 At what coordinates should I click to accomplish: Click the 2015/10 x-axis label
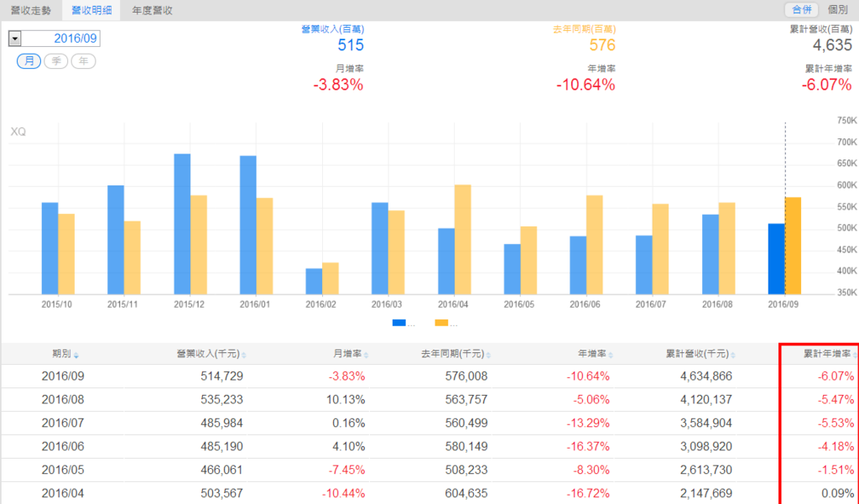pyautogui.click(x=56, y=304)
